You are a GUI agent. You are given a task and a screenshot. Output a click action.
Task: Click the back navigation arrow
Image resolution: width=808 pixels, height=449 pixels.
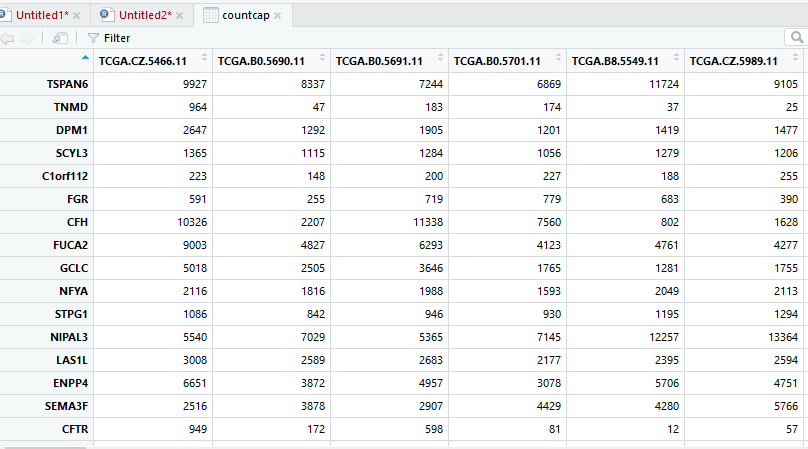click(8, 38)
